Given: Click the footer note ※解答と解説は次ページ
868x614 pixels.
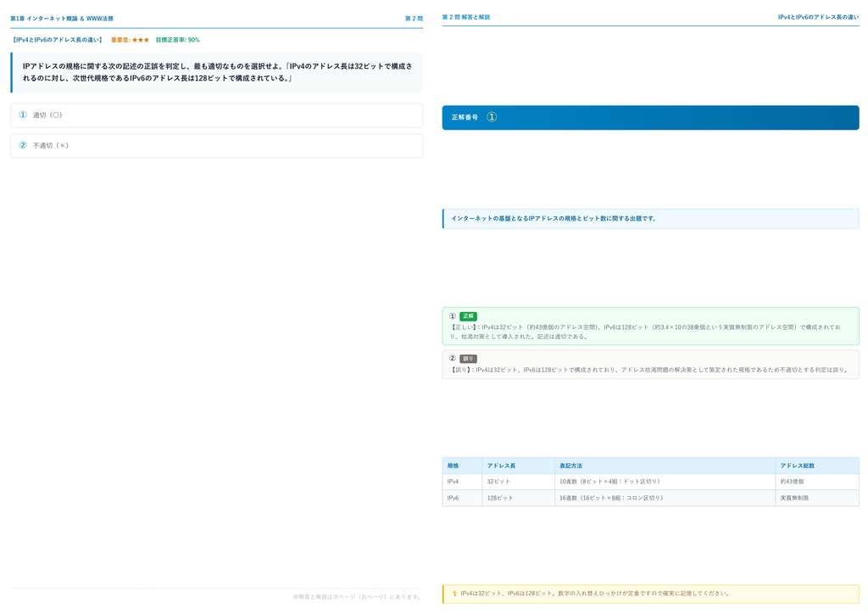Looking at the screenshot, I should pyautogui.click(x=357, y=597).
